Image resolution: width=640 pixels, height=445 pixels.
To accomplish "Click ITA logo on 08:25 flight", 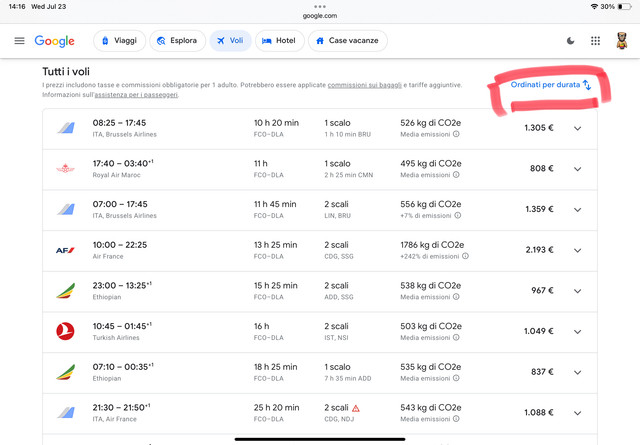I will coord(65,128).
